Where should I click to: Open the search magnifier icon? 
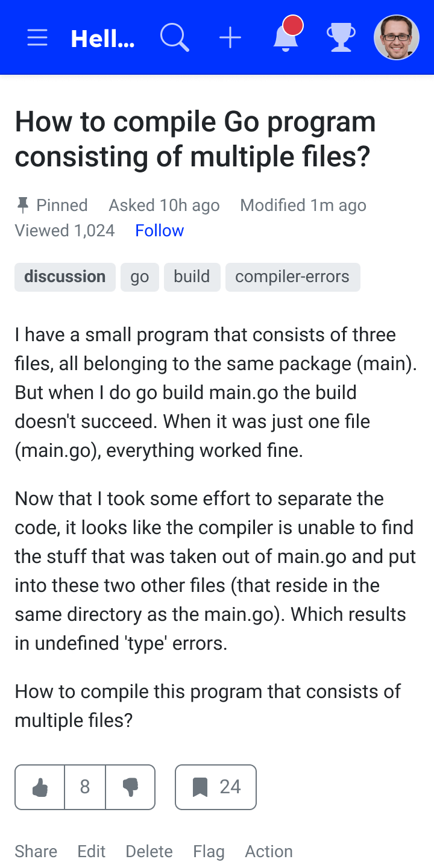[175, 38]
